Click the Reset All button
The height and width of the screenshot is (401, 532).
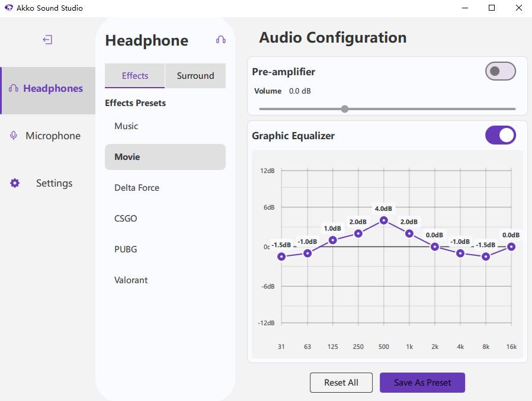[341, 383]
